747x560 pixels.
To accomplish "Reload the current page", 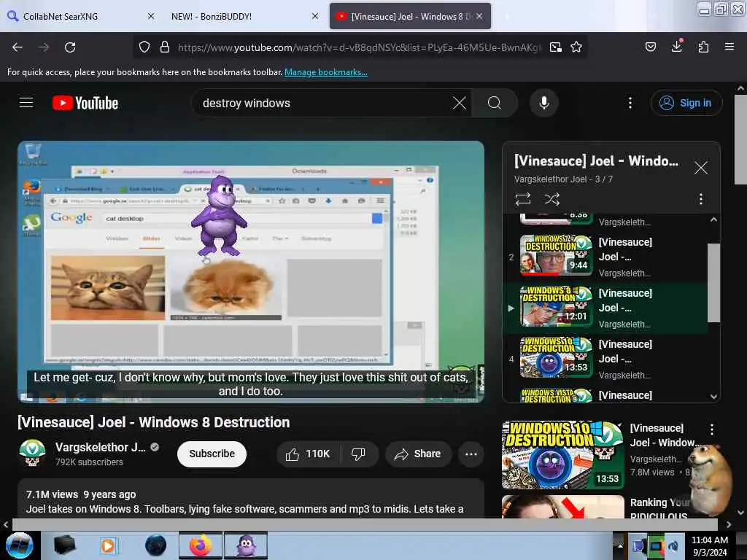I will (70, 47).
